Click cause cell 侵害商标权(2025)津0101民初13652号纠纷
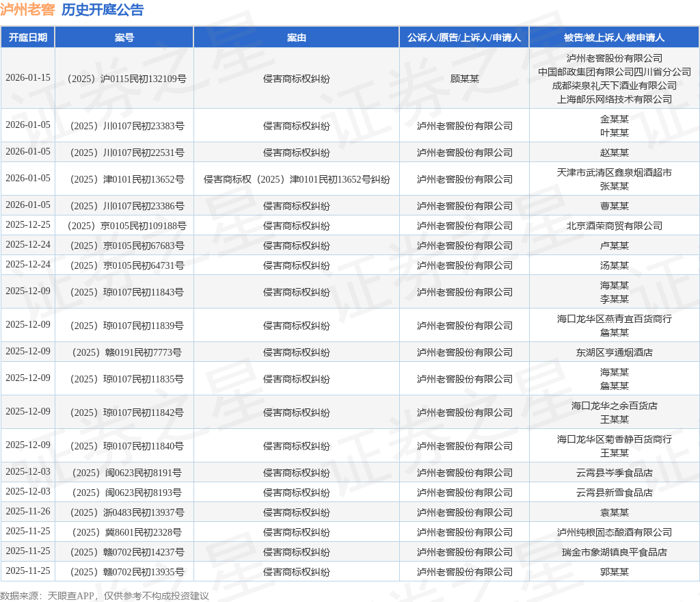 (x=297, y=179)
